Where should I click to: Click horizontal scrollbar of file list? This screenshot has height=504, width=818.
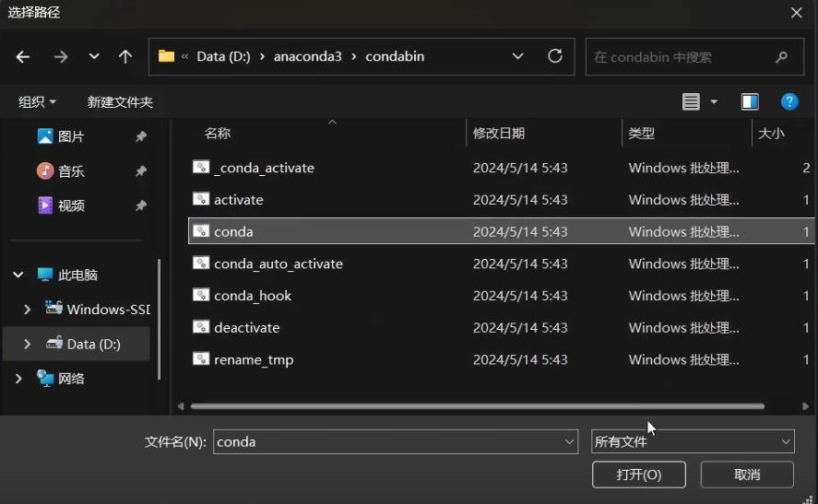pyautogui.click(x=478, y=406)
